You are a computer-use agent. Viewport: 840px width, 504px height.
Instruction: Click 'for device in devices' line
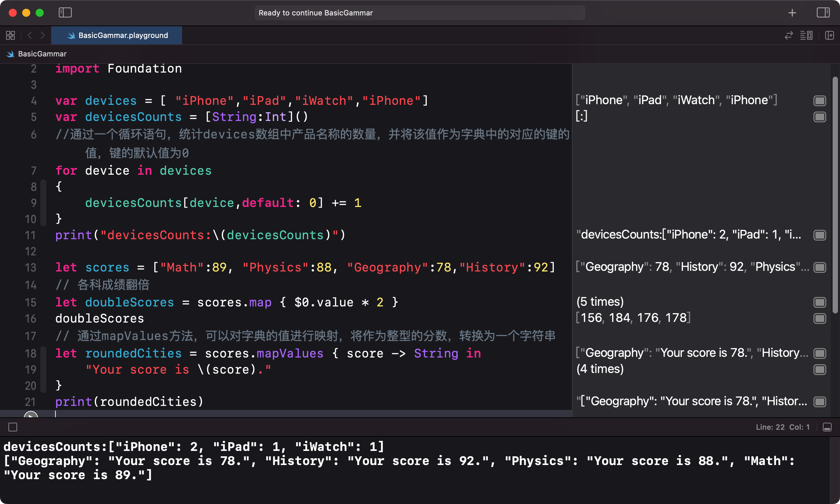(133, 170)
